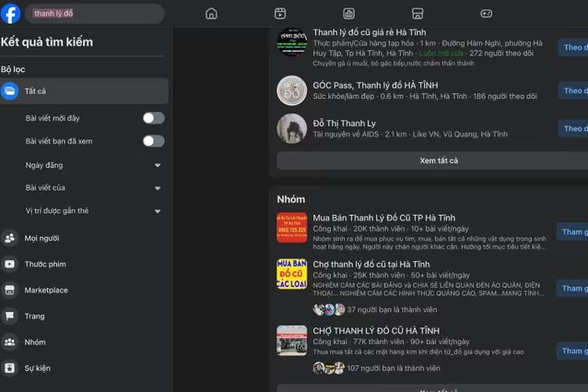Click the Tất cả filter icon

click(10, 91)
